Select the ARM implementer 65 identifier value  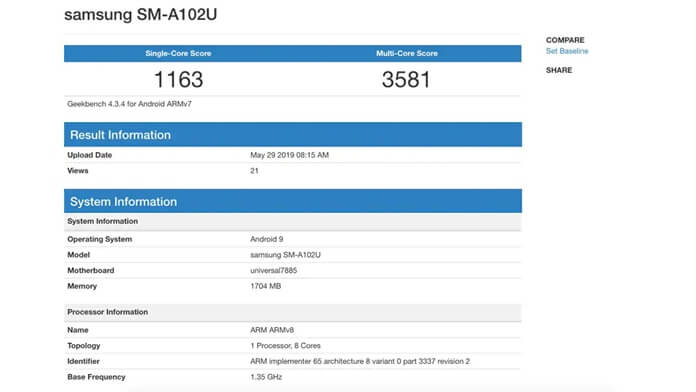point(360,361)
